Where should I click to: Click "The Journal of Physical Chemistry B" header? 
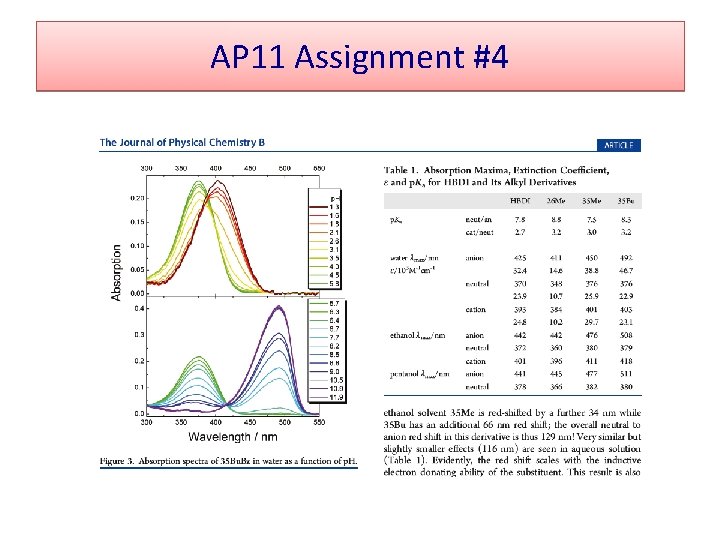(182, 142)
